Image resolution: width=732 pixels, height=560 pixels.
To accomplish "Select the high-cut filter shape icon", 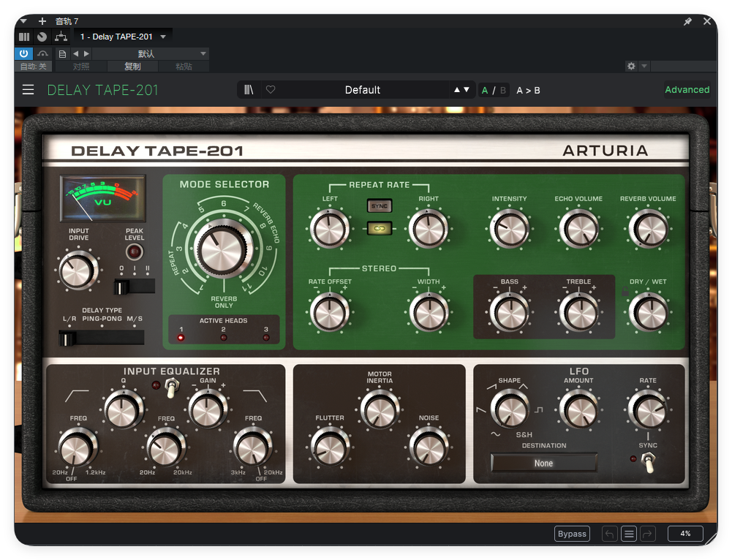I will [x=255, y=396].
